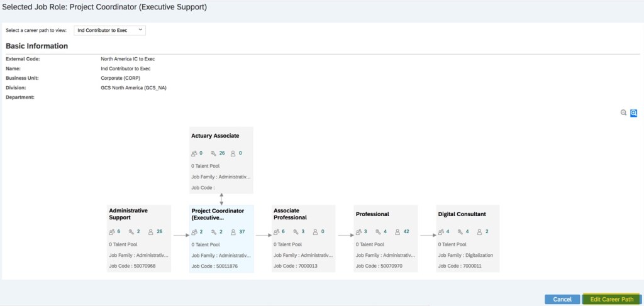This screenshot has width=644, height=306.
Task: Click the zoom out magnifier icon
Action: tap(623, 113)
